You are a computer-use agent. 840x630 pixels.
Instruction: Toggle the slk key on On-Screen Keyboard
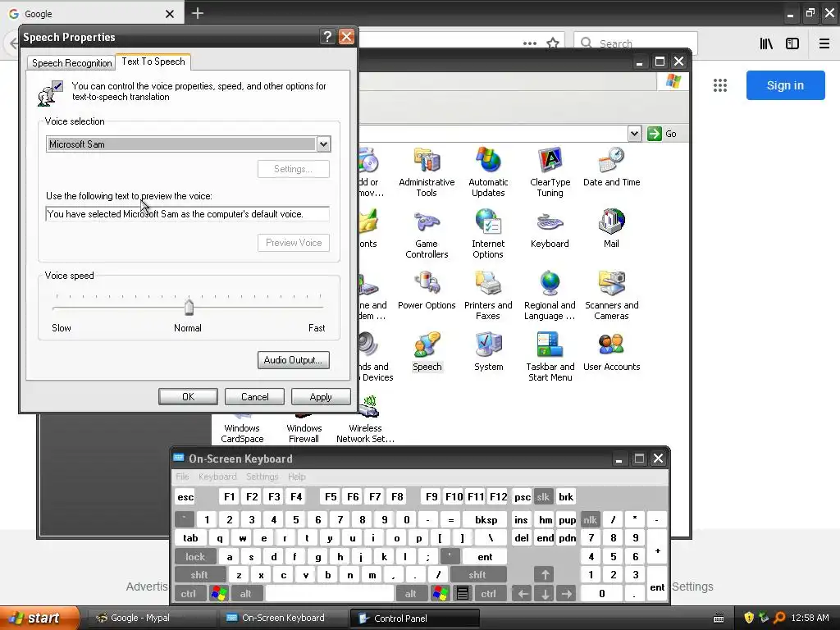543,496
